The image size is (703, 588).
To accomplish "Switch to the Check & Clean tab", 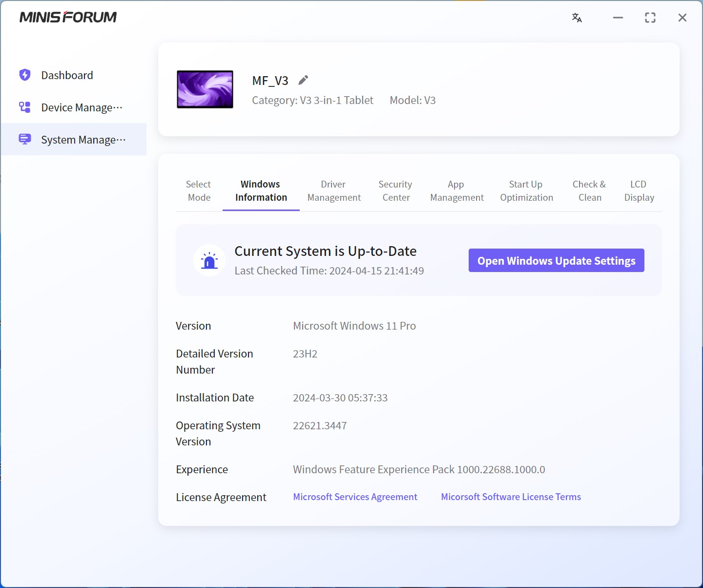I will coord(590,191).
